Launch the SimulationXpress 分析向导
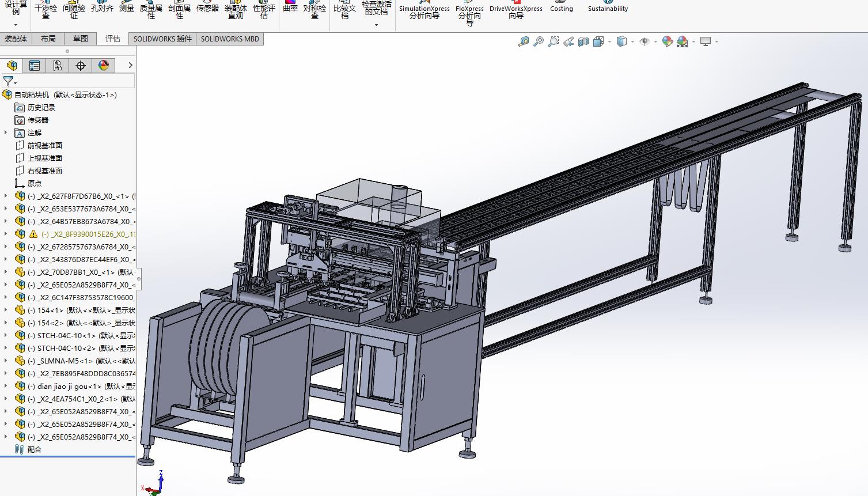 point(424,10)
